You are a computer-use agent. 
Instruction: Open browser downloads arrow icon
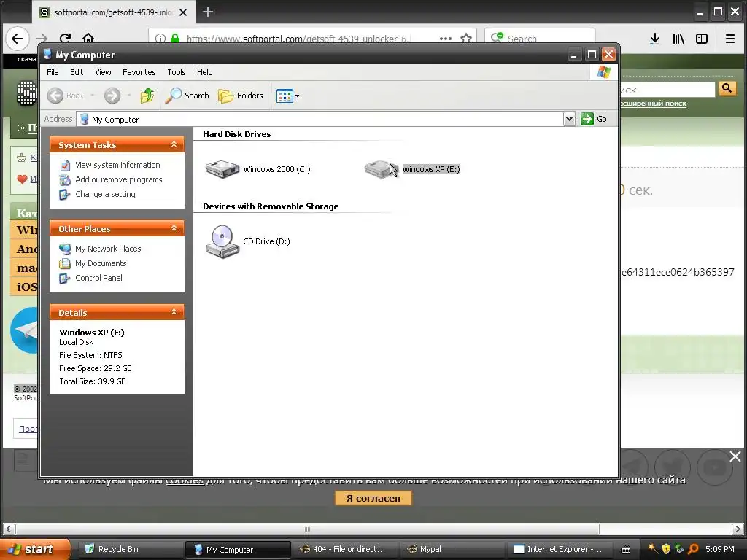655,39
